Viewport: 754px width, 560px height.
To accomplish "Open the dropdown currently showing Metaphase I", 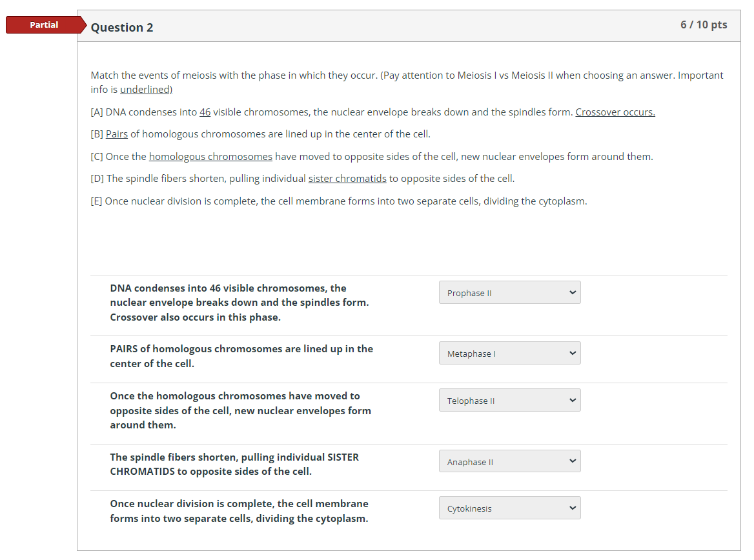I will click(509, 353).
